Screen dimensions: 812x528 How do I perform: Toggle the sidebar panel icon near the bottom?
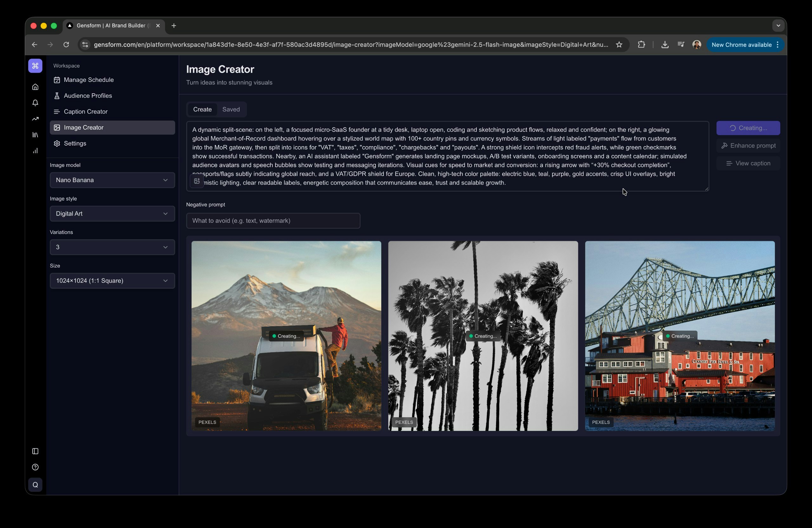click(35, 451)
